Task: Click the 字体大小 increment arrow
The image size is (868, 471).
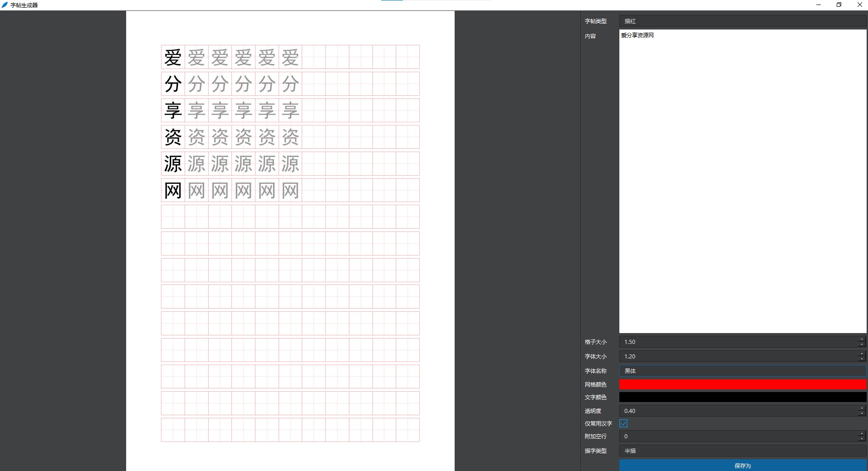Action: (x=862, y=354)
